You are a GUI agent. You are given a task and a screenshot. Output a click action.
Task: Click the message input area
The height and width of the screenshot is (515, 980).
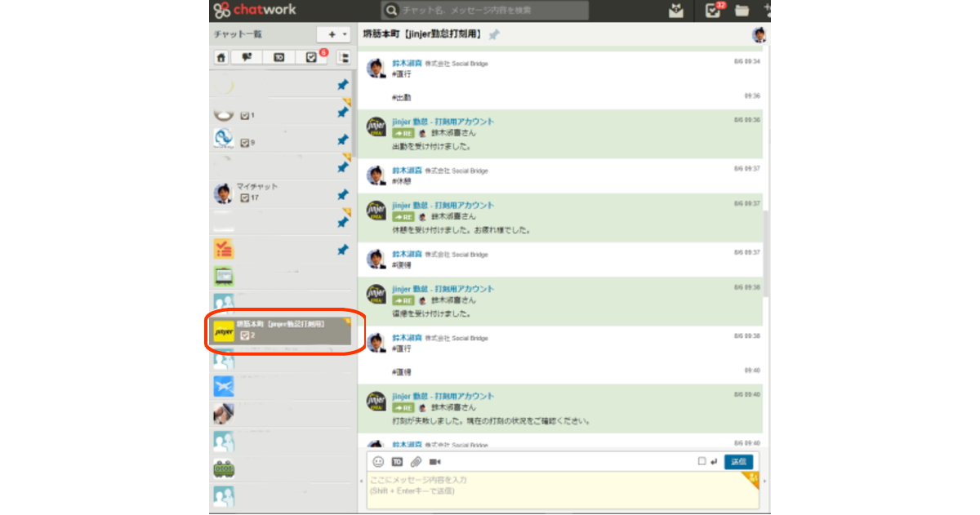pos(563,490)
